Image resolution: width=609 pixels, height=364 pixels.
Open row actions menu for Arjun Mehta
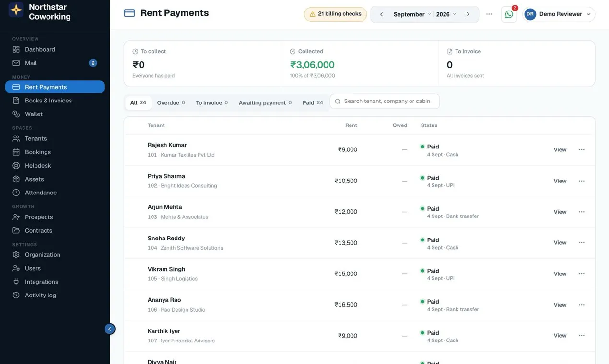pyautogui.click(x=581, y=212)
